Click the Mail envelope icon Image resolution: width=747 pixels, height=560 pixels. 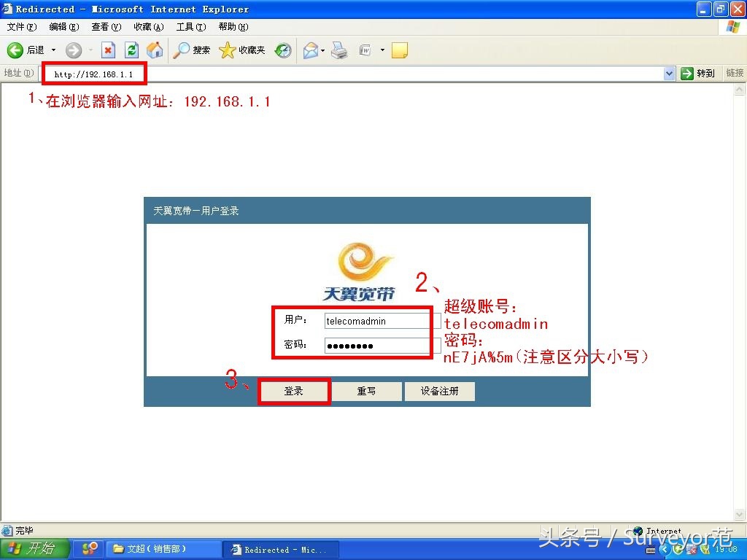point(309,50)
